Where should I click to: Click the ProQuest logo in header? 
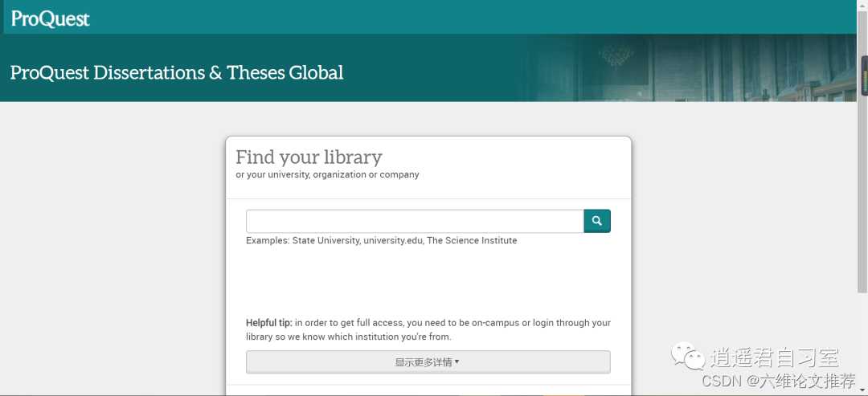coord(50,18)
